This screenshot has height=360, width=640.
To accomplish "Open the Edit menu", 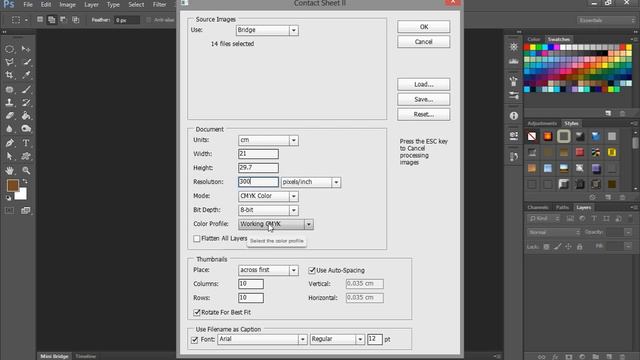I will coord(46,5).
